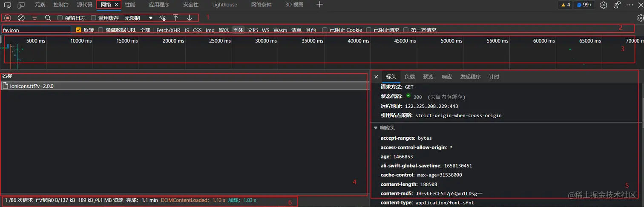Switch to the 性能 panel
The image size is (644, 207).
point(130,5)
